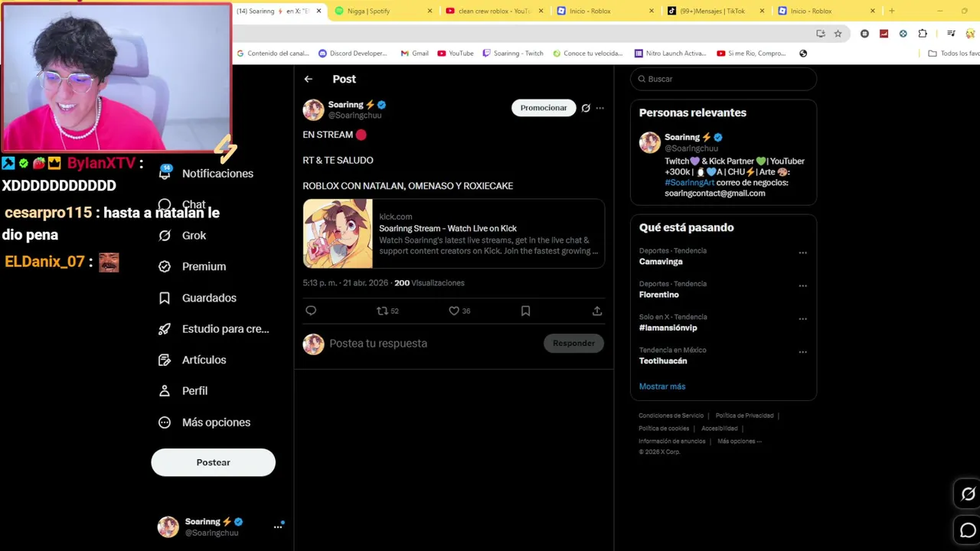
Task: Click post author avatar
Action: [x=313, y=109]
